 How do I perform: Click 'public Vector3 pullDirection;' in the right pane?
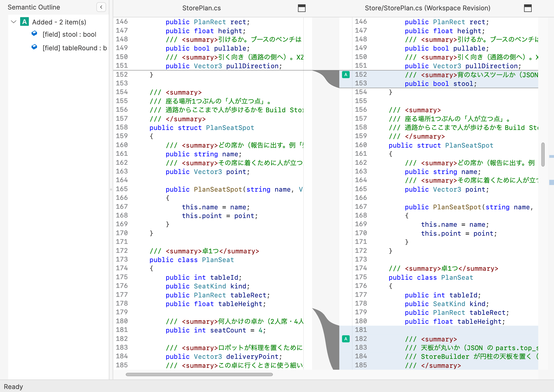[463, 66]
